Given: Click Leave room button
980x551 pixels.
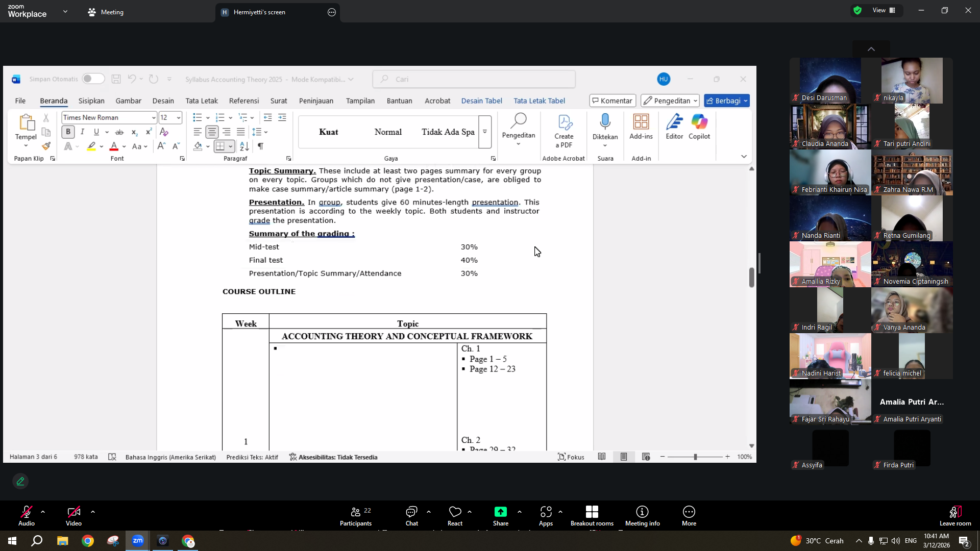Looking at the screenshot, I should 955,516.
